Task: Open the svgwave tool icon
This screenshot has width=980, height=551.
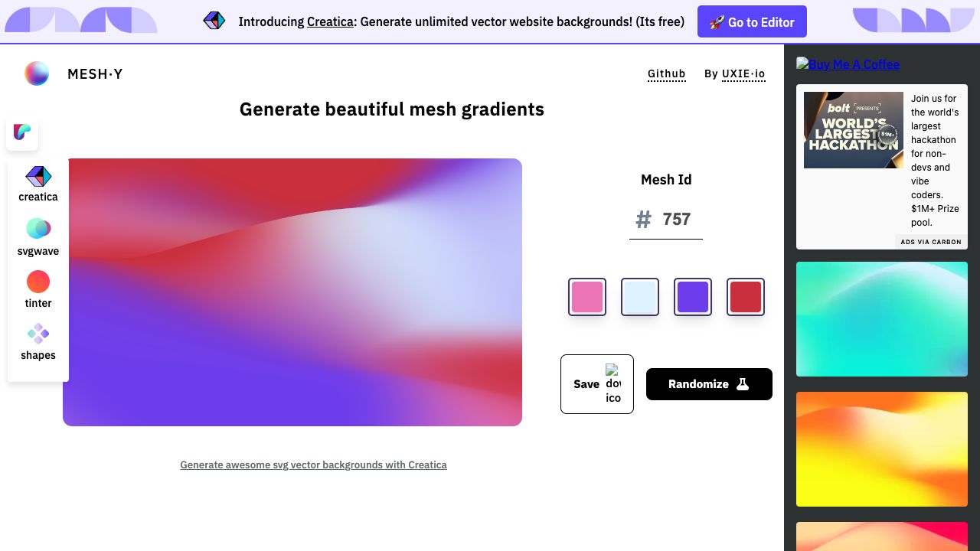Action: tap(38, 228)
